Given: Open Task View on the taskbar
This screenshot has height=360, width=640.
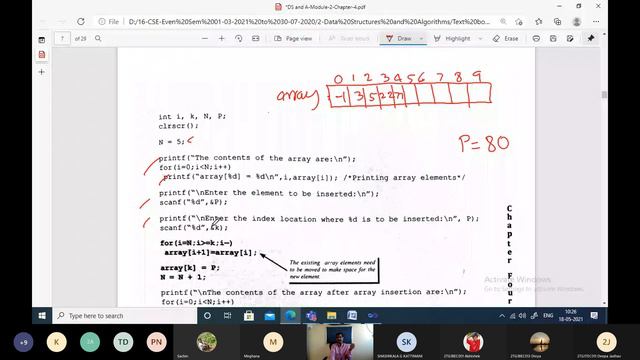Looking at the screenshot, I should point(228,316).
